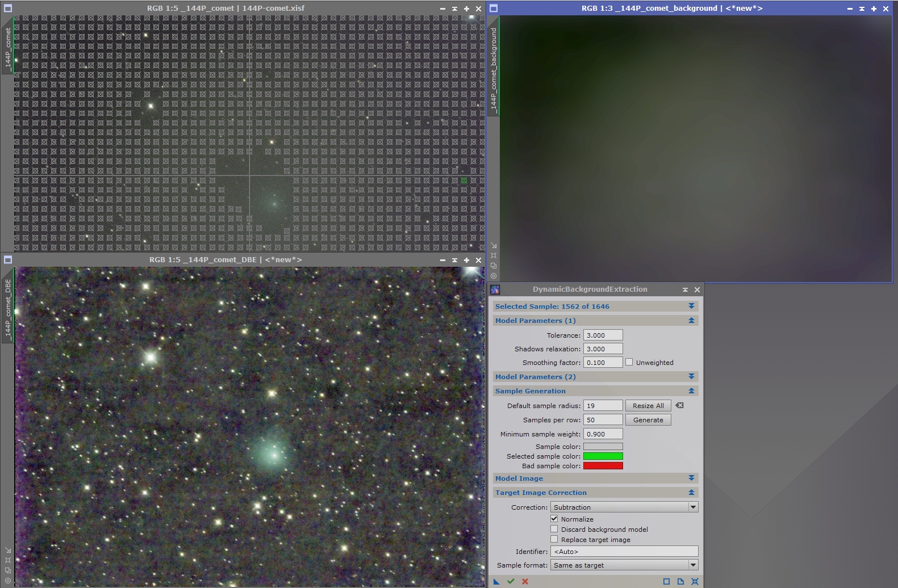Collapse the Target Image Correction section

(691, 492)
